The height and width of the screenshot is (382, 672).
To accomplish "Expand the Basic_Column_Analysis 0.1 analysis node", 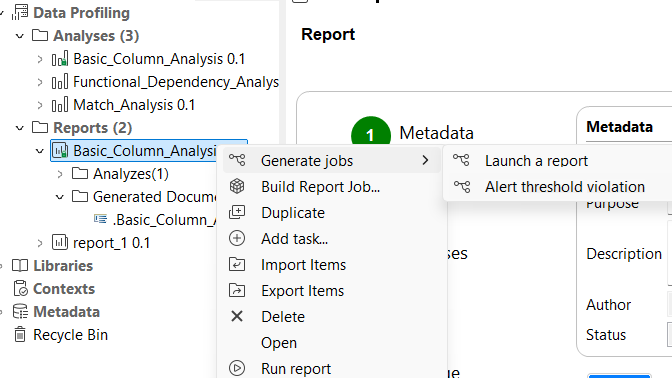I will 40,59.
